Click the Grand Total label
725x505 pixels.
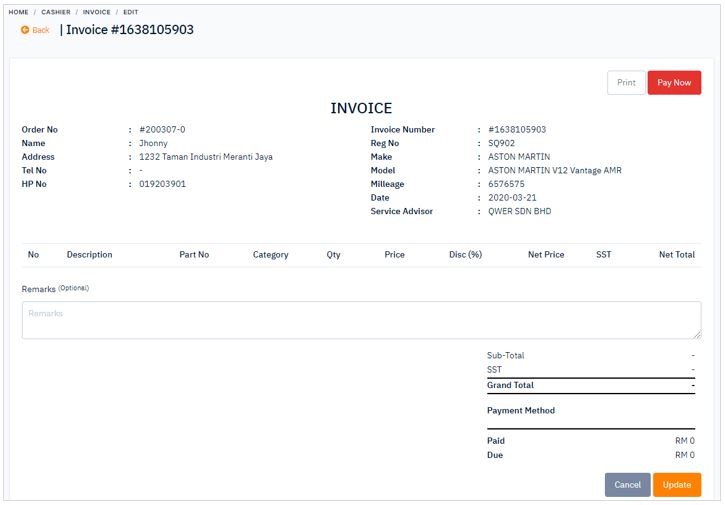click(510, 385)
